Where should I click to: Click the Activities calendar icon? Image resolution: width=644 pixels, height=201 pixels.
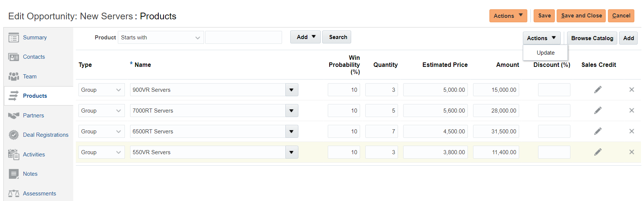coord(14,155)
